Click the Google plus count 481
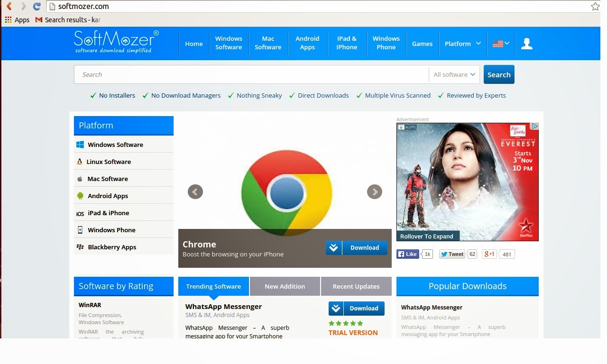 [x=507, y=254]
